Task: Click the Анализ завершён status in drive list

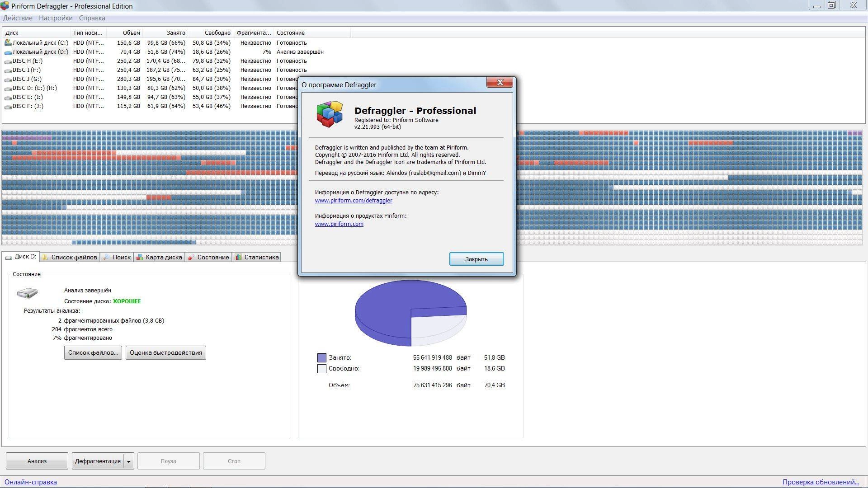Action: click(x=300, y=52)
